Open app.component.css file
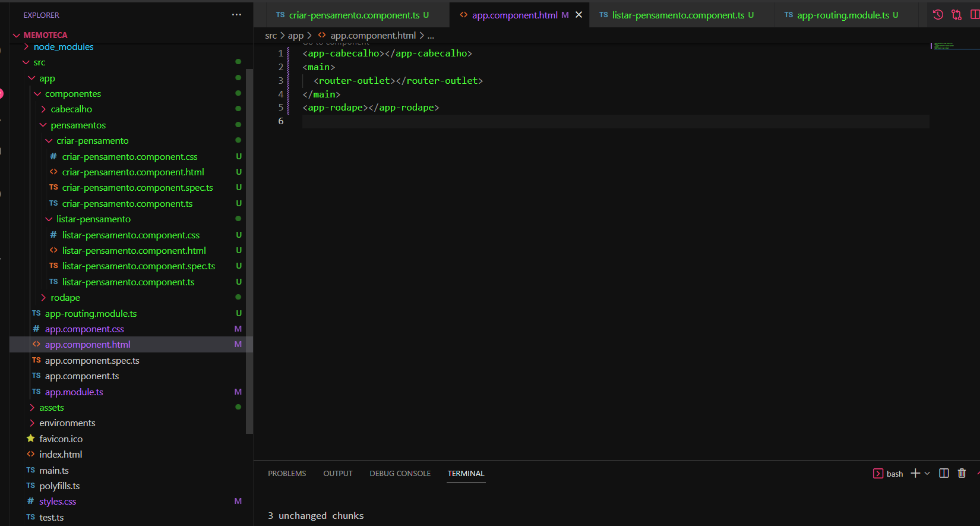Viewport: 980px width, 526px height. 84,329
